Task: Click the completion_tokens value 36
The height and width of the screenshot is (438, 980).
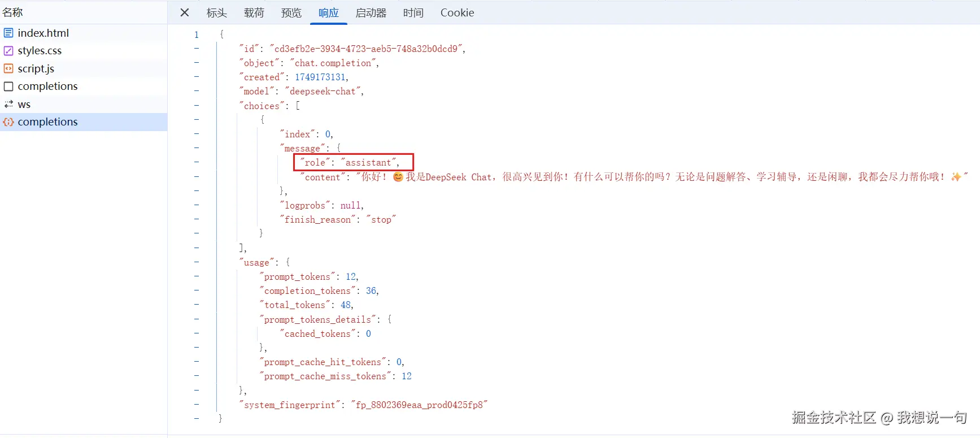Action: coord(371,290)
